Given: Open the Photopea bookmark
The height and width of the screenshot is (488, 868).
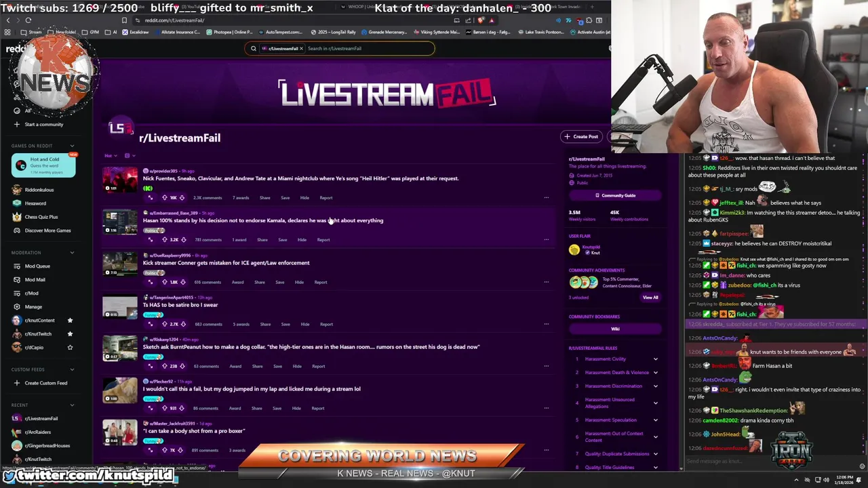Looking at the screenshot, I should tap(230, 32).
